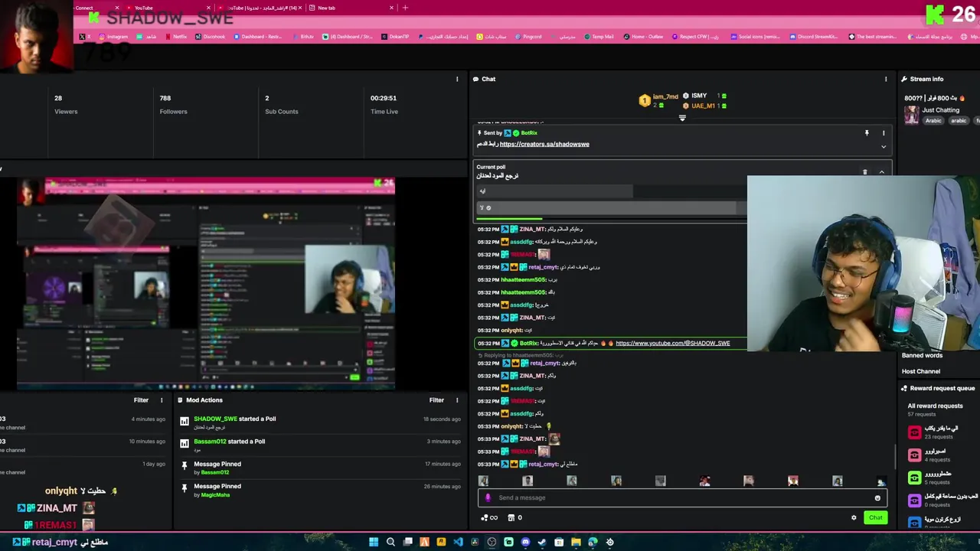Image resolution: width=980 pixels, height=551 pixels.
Task: Open taskbar Search icon
Action: click(390, 542)
